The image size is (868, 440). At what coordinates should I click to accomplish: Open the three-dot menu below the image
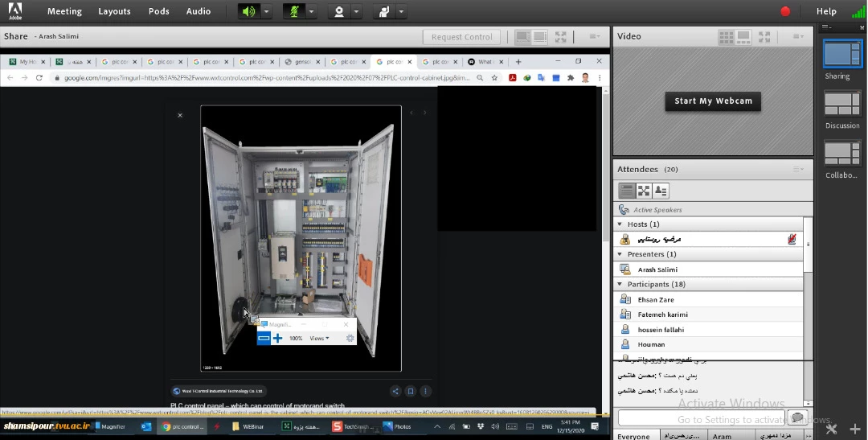[425, 391]
